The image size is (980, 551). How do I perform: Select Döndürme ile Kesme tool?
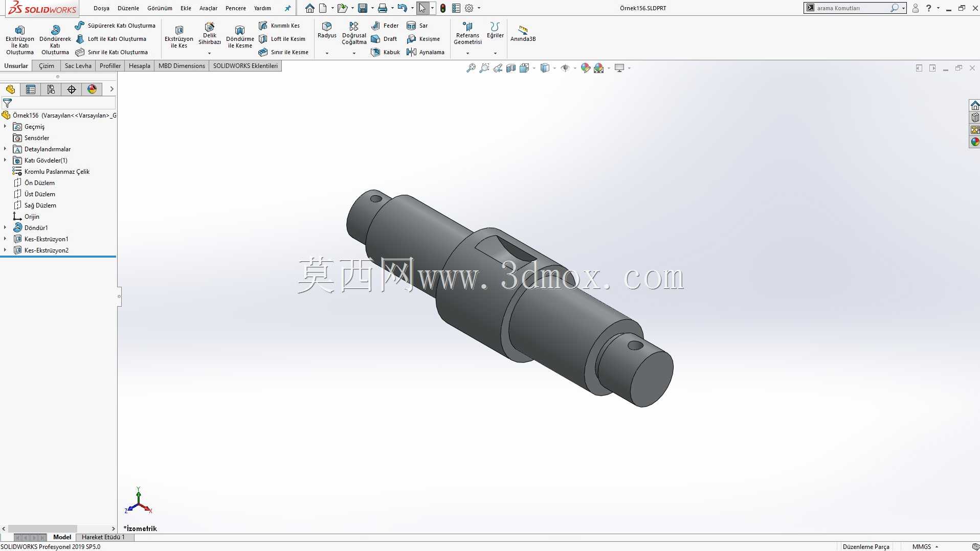point(240,37)
